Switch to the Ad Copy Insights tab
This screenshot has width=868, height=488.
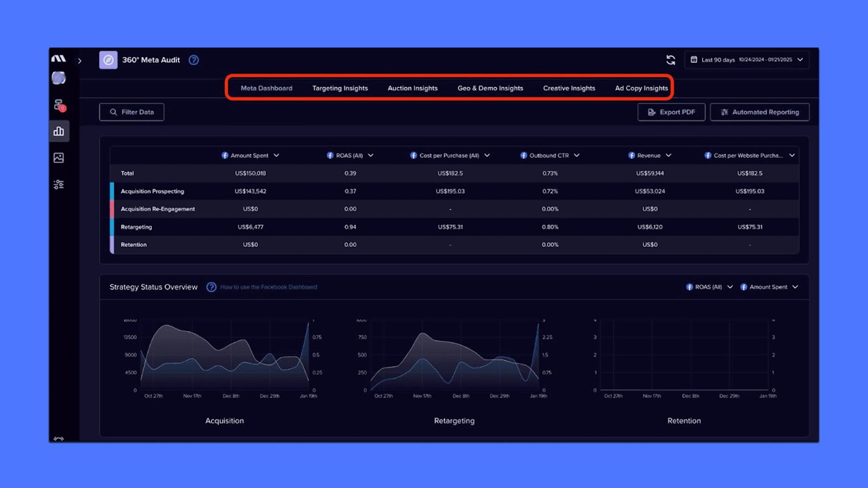coord(641,88)
